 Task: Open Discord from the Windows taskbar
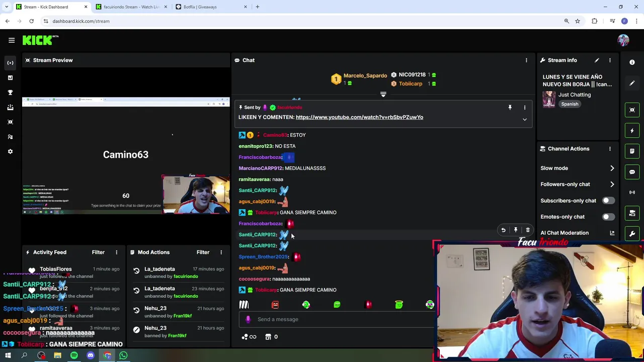pyautogui.click(x=91, y=355)
